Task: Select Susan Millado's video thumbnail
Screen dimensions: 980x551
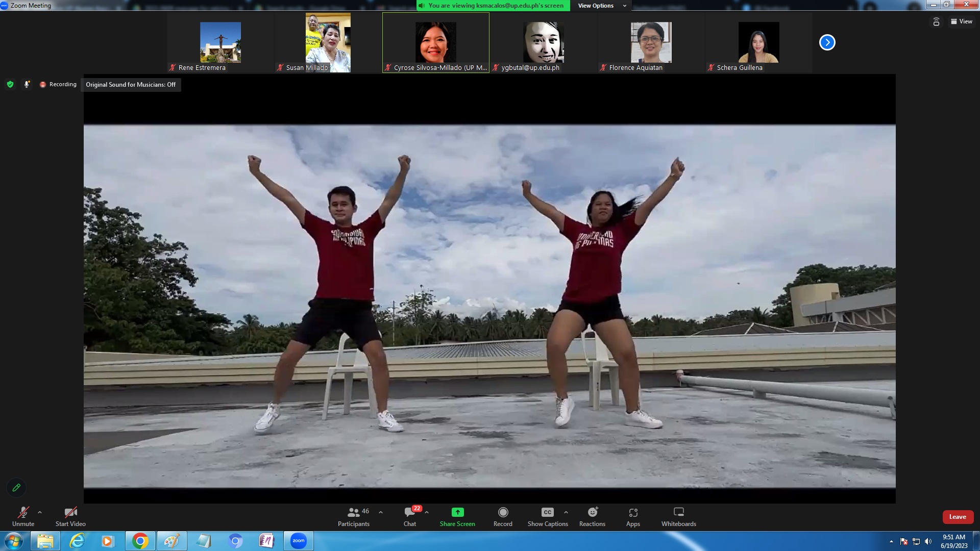Action: tap(328, 43)
